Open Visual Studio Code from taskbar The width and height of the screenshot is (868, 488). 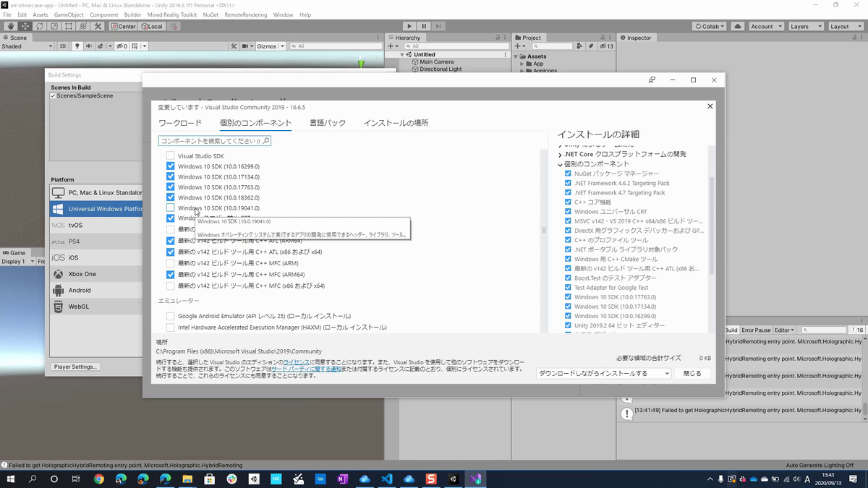click(x=387, y=479)
